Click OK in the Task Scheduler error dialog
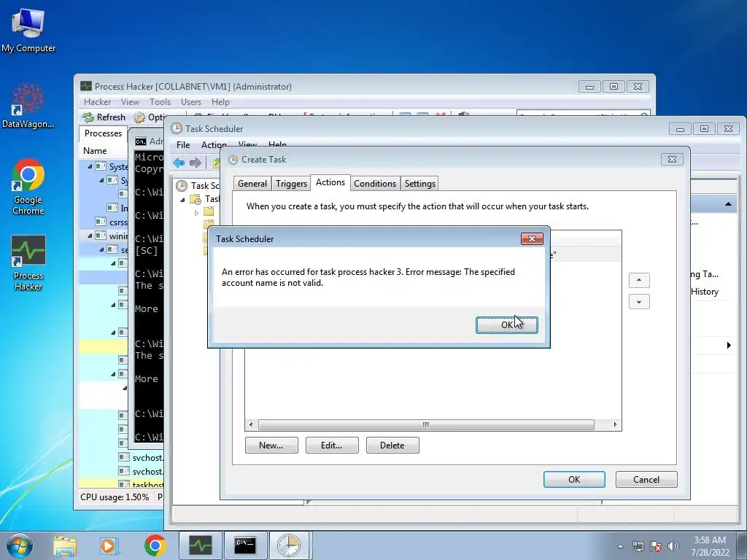Viewport: 747px width, 560px height. click(506, 324)
